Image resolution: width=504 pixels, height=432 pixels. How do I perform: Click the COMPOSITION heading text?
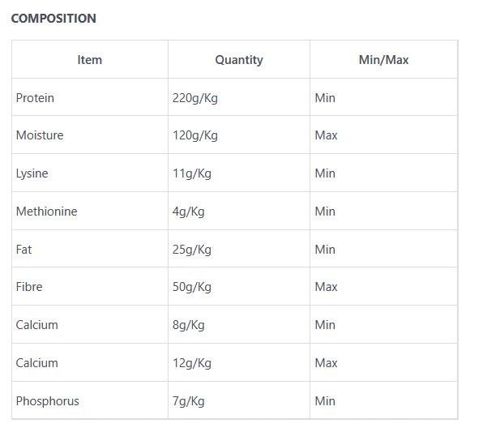(53, 18)
